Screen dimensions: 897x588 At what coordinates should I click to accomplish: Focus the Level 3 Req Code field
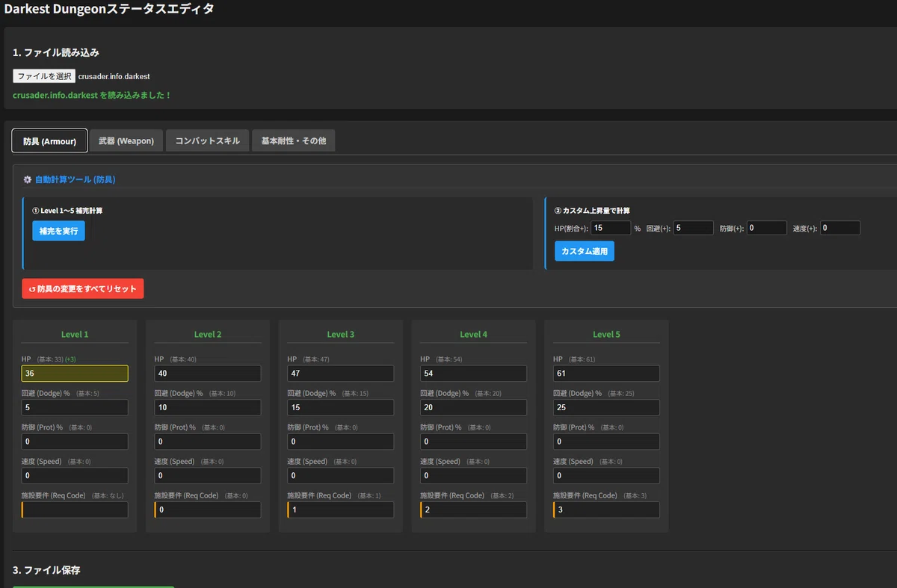click(341, 510)
